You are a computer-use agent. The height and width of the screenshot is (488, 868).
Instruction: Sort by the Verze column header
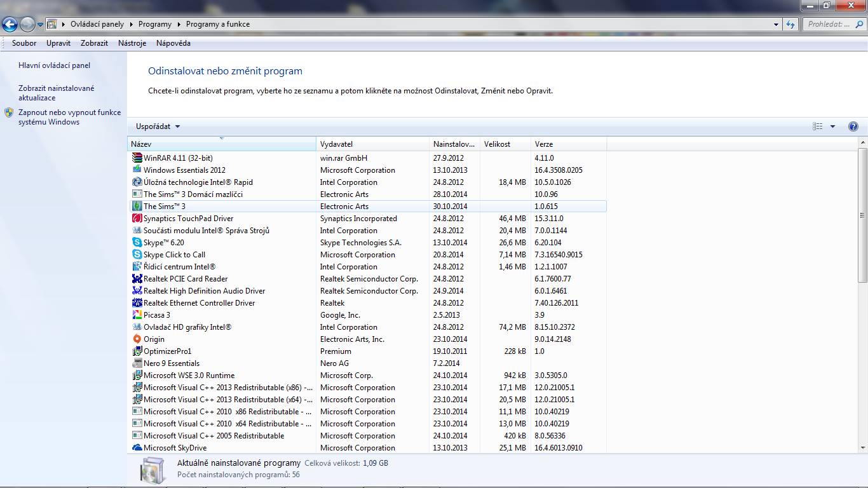click(569, 144)
